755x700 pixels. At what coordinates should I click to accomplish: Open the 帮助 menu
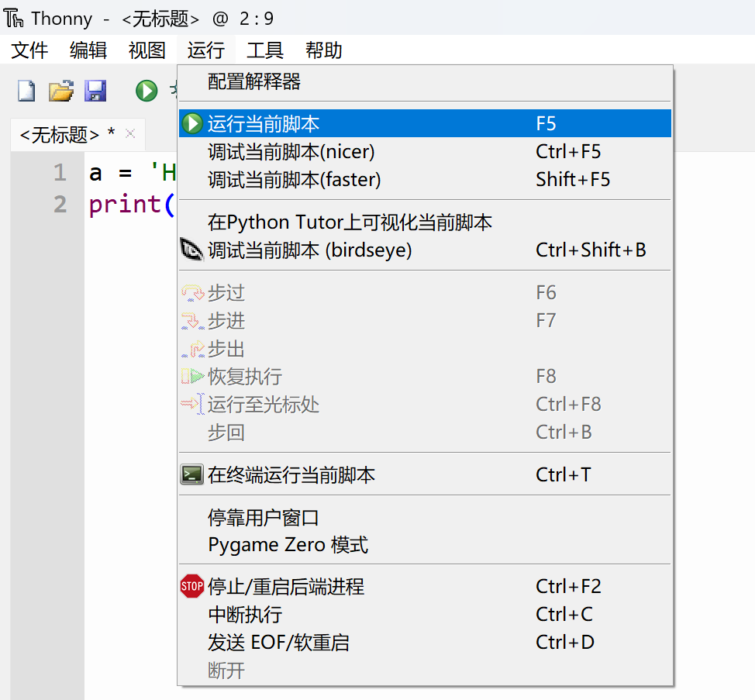click(323, 51)
